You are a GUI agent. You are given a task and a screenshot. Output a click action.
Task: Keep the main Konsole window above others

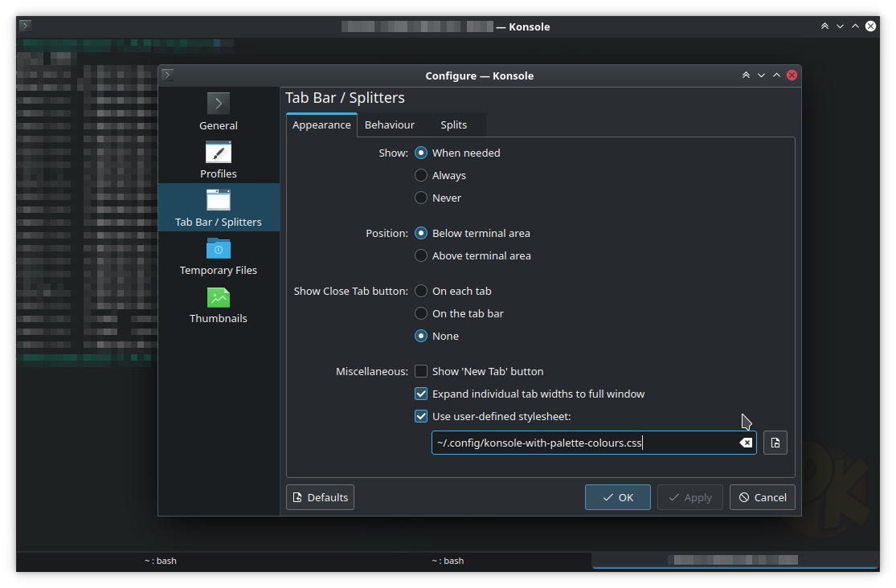point(824,27)
